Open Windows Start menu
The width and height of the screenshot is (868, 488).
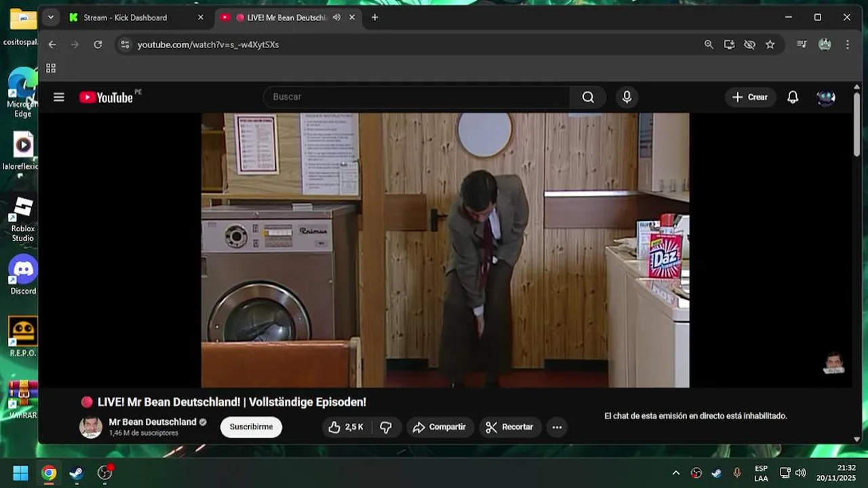tap(20, 472)
